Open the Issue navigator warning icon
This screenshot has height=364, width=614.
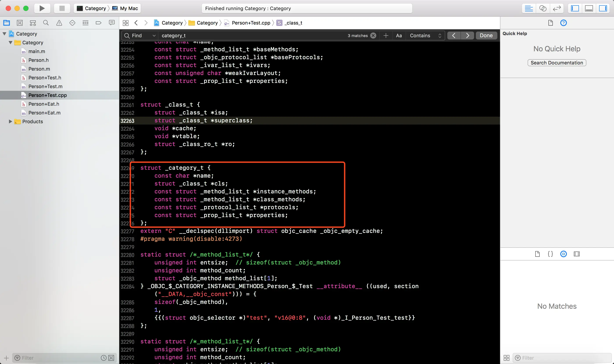point(59,23)
